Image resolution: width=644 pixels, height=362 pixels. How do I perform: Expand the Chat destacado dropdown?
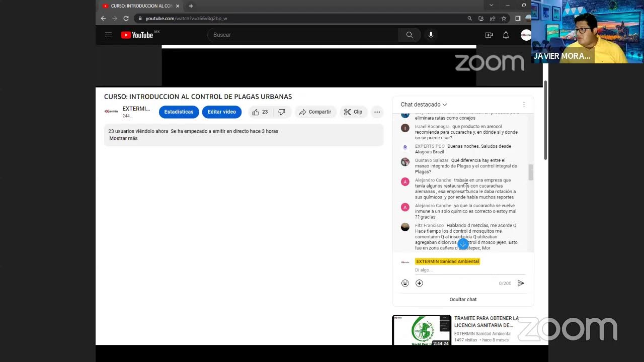(x=424, y=105)
